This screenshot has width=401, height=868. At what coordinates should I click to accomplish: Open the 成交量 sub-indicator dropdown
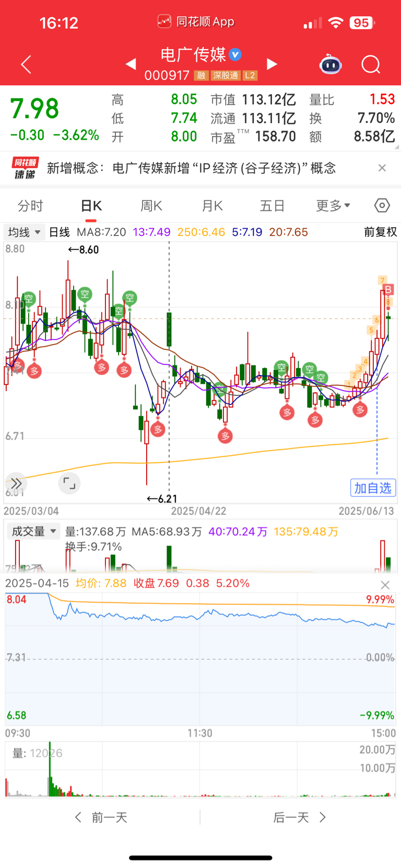(33, 532)
